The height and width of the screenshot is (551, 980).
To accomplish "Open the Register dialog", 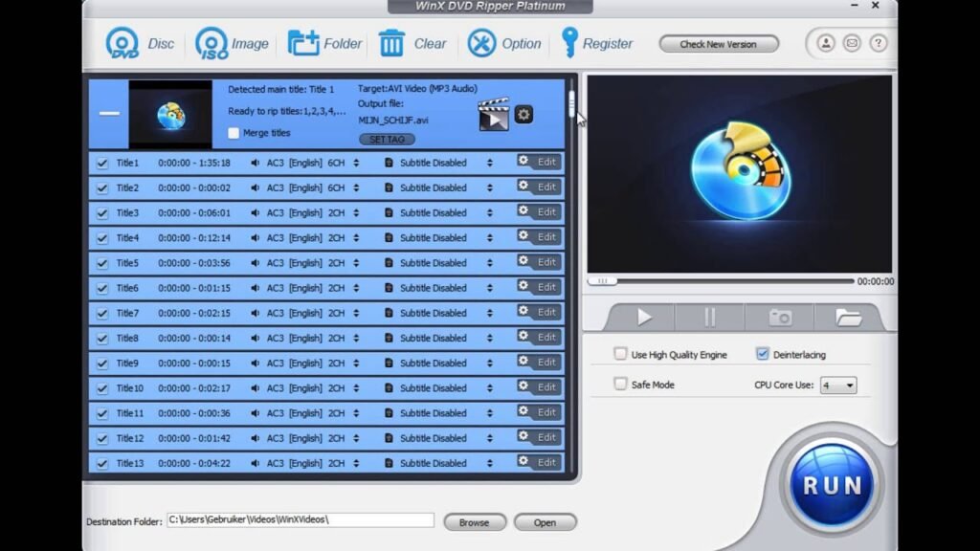I will 597,44.
